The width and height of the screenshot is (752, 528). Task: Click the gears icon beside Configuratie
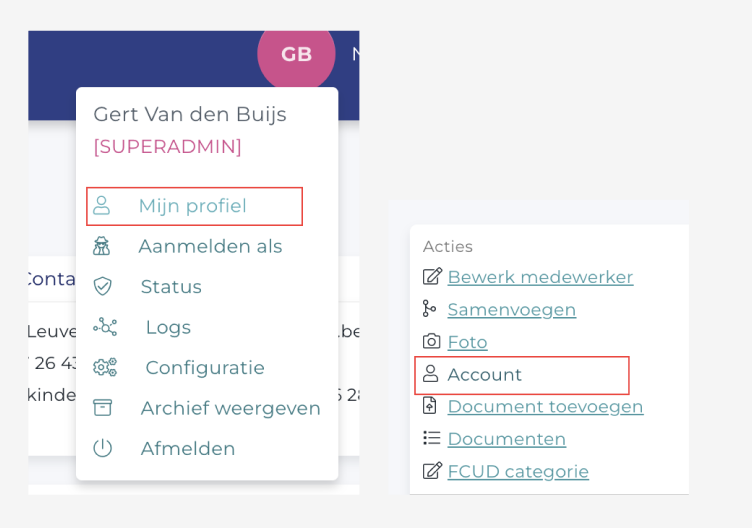(x=105, y=367)
